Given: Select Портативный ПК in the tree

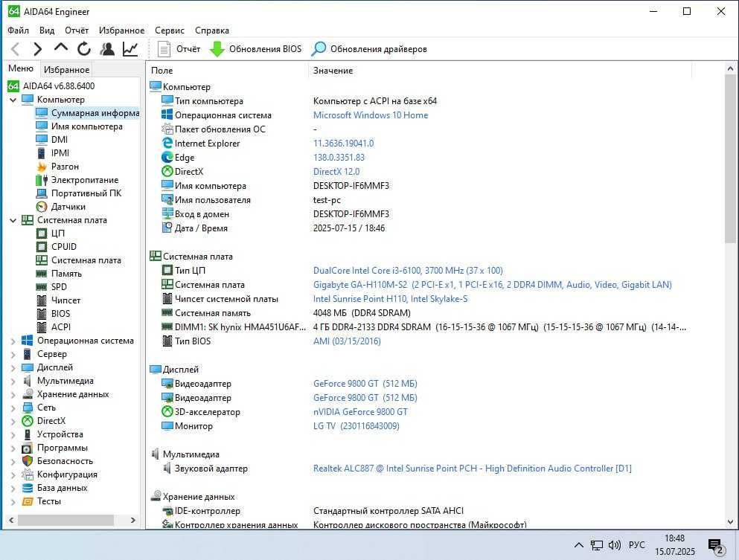Looking at the screenshot, I should coord(86,193).
